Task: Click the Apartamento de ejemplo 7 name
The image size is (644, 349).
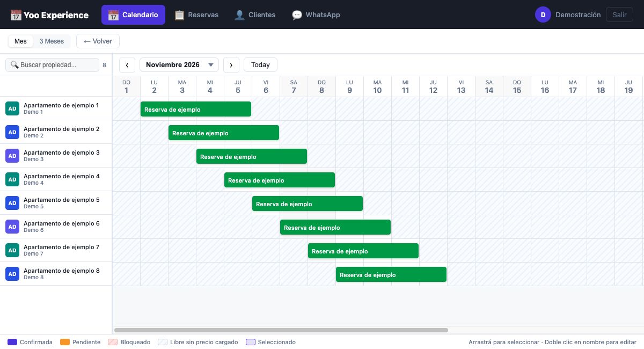Action: [x=62, y=247]
